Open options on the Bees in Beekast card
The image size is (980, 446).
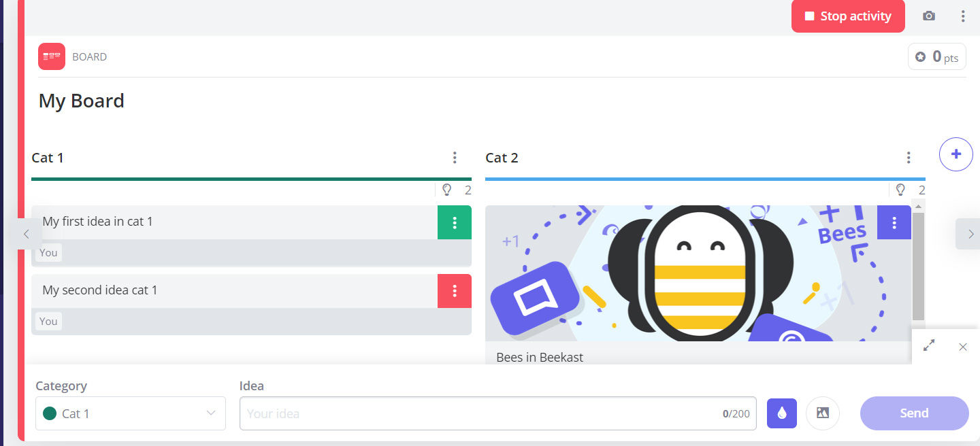click(x=894, y=222)
